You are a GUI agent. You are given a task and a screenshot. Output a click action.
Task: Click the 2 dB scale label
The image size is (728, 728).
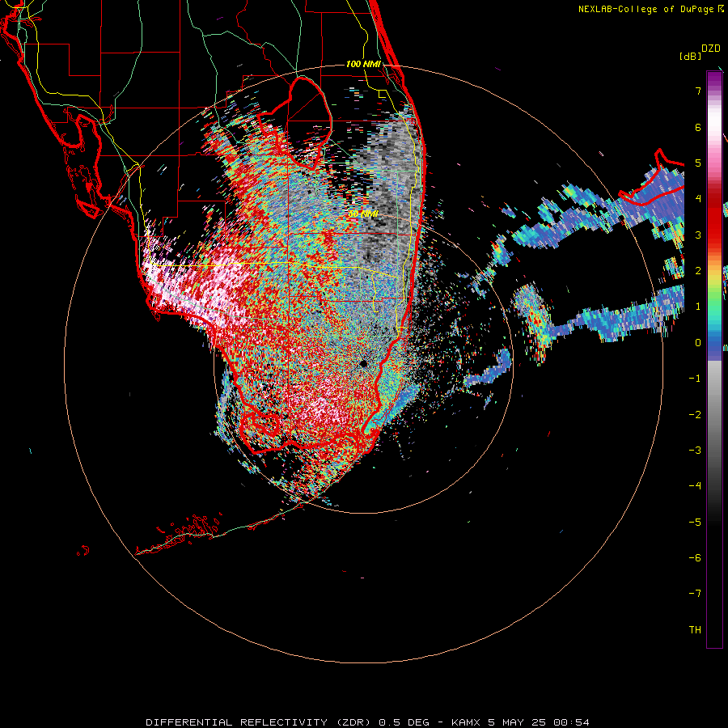click(x=698, y=271)
